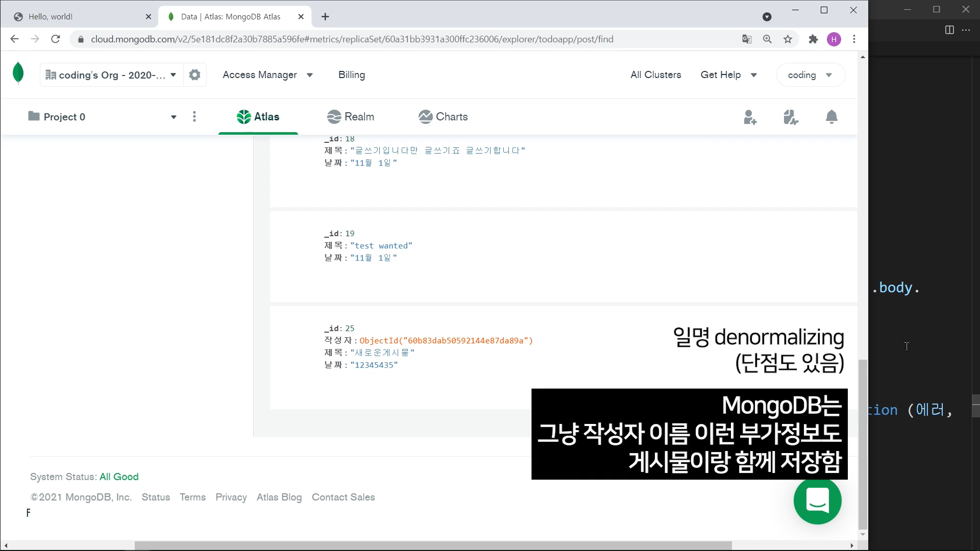
Task: Open the Billing page
Action: tap(352, 75)
